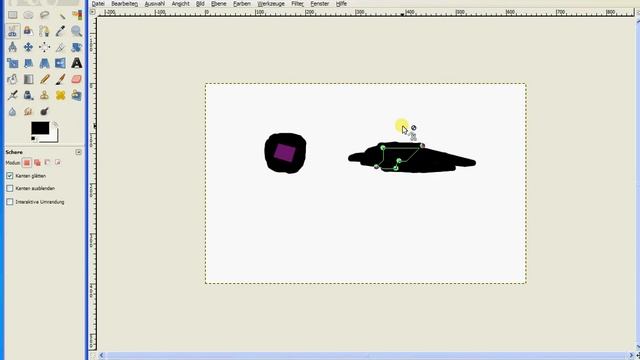The height and width of the screenshot is (360, 640).
Task: Select the Perspective Clone tool
Action: [x=76, y=95]
